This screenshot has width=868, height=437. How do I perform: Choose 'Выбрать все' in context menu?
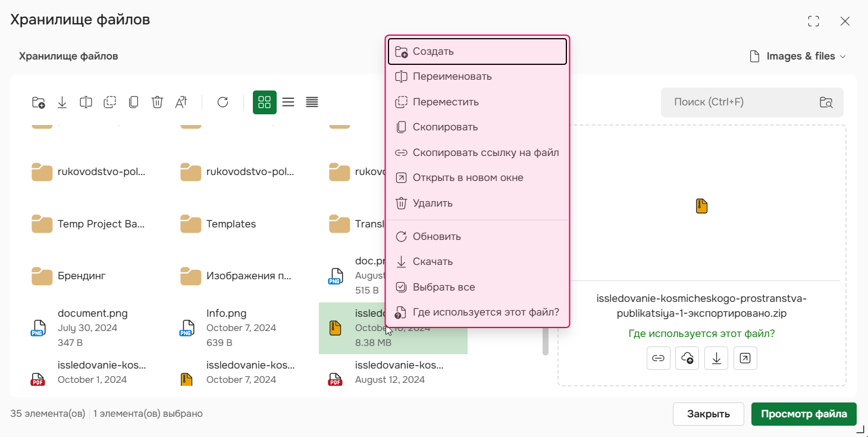[444, 287]
